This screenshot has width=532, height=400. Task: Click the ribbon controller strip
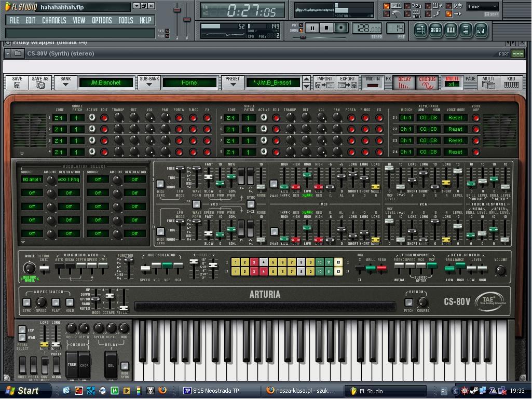tap(265, 307)
